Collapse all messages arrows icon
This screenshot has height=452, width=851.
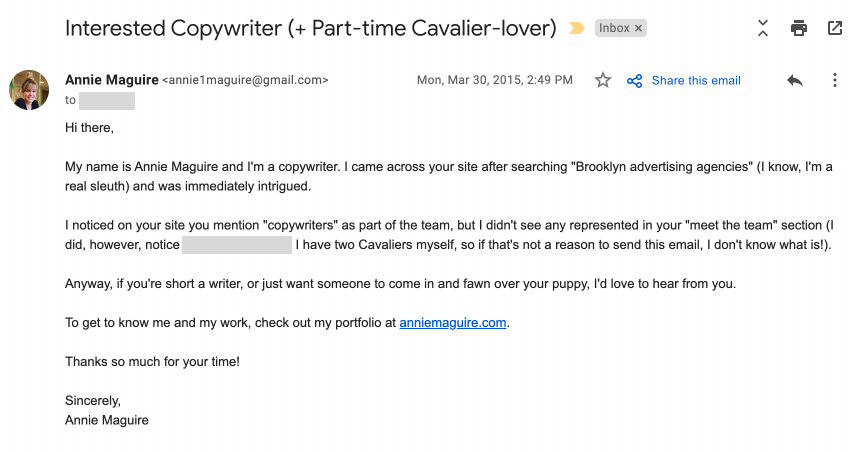coord(763,28)
